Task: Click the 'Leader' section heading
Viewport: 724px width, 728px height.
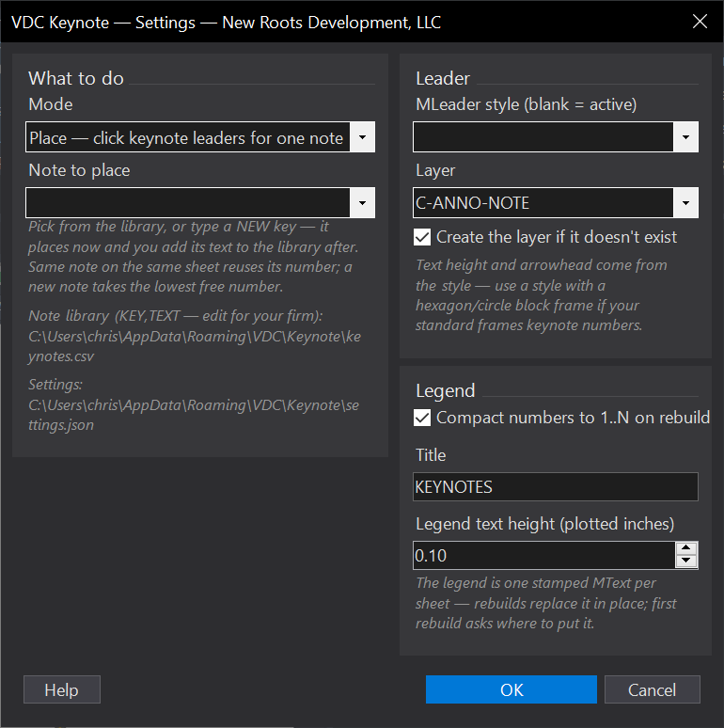Action: coord(443,78)
